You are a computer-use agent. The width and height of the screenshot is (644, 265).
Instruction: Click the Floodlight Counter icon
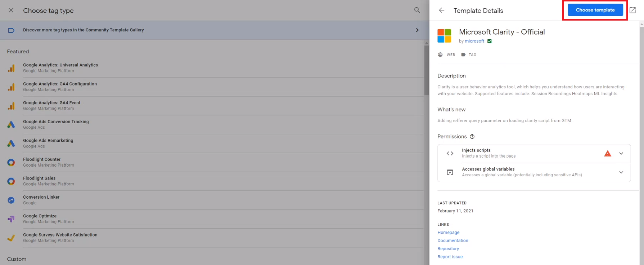(x=11, y=162)
